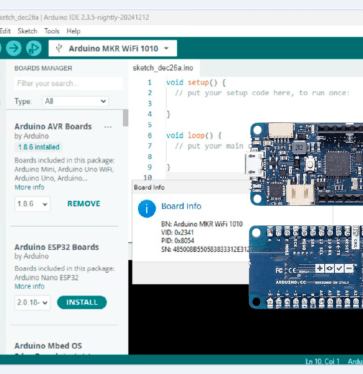Click the BOARDS MANAGER panel header

(43, 68)
